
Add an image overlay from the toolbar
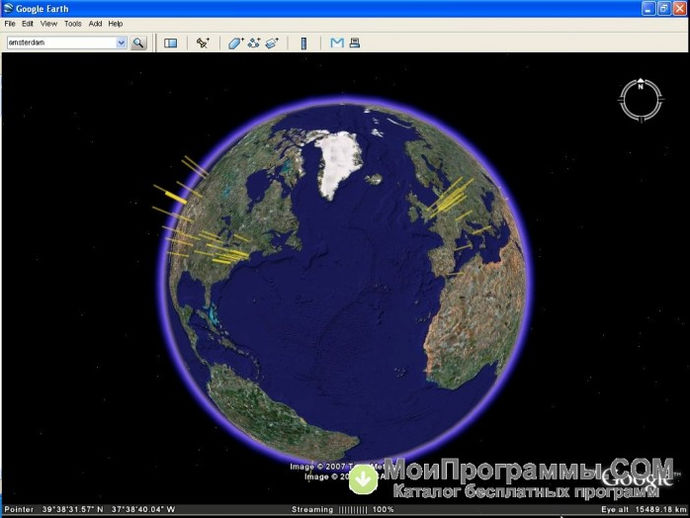coord(272,43)
